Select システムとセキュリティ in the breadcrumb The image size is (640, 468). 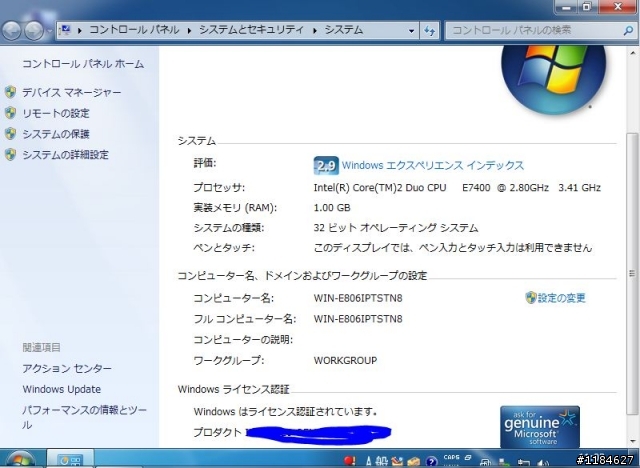click(x=251, y=30)
